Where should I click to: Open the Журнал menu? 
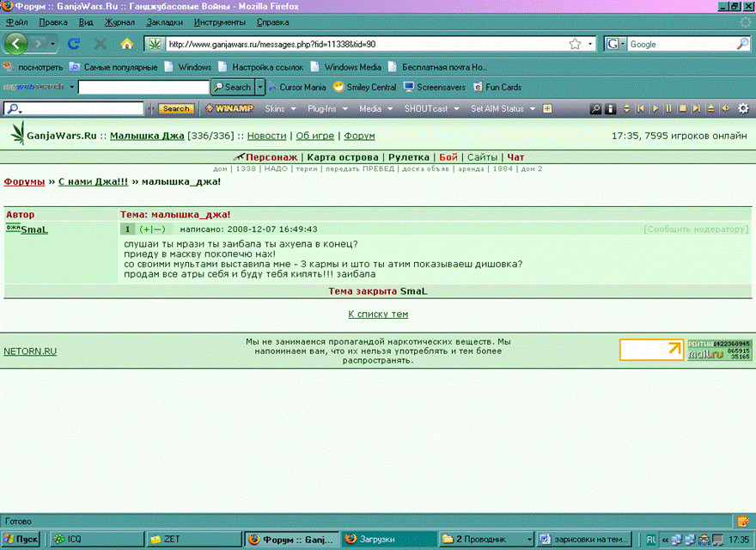click(119, 22)
